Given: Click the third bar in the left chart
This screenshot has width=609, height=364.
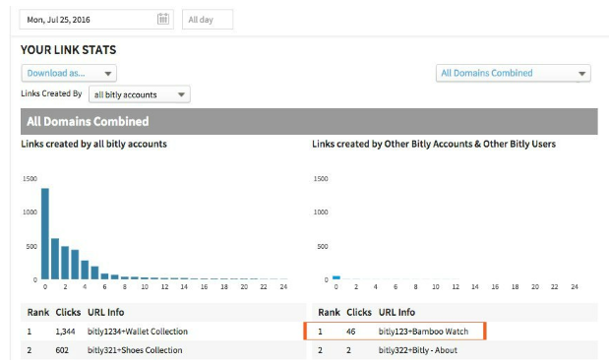Looking at the screenshot, I should click(65, 263).
